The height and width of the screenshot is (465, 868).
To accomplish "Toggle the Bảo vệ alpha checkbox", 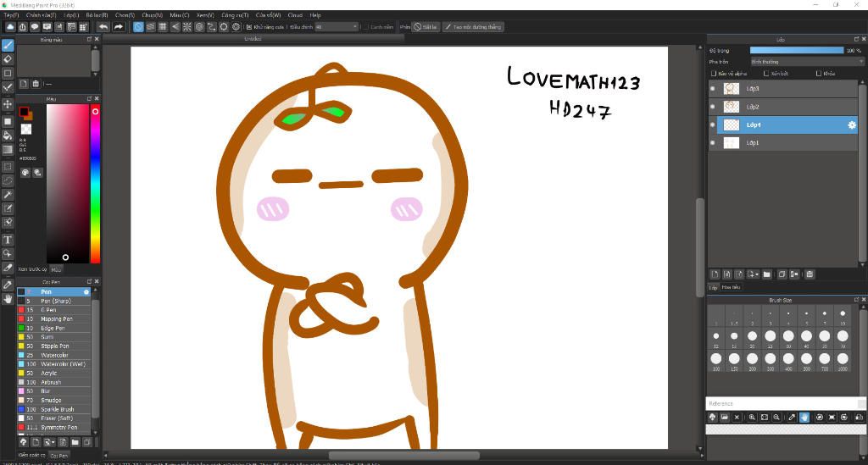I will (714, 74).
